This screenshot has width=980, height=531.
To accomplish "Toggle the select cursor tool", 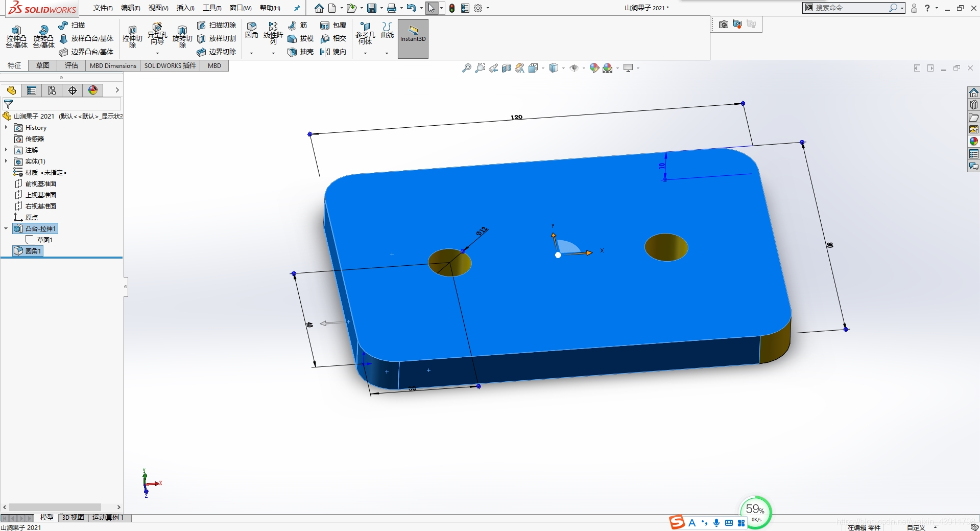I will click(x=432, y=8).
